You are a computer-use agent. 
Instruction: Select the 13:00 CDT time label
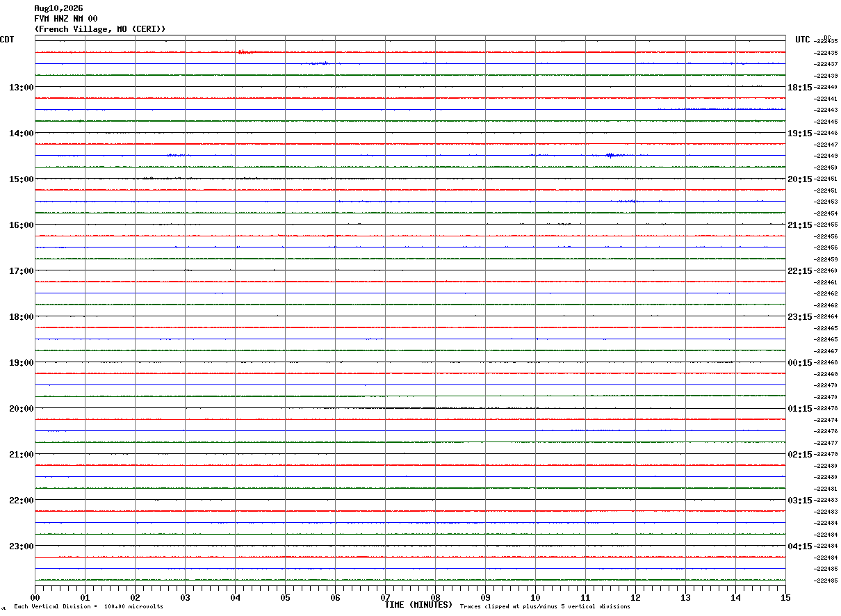click(22, 87)
